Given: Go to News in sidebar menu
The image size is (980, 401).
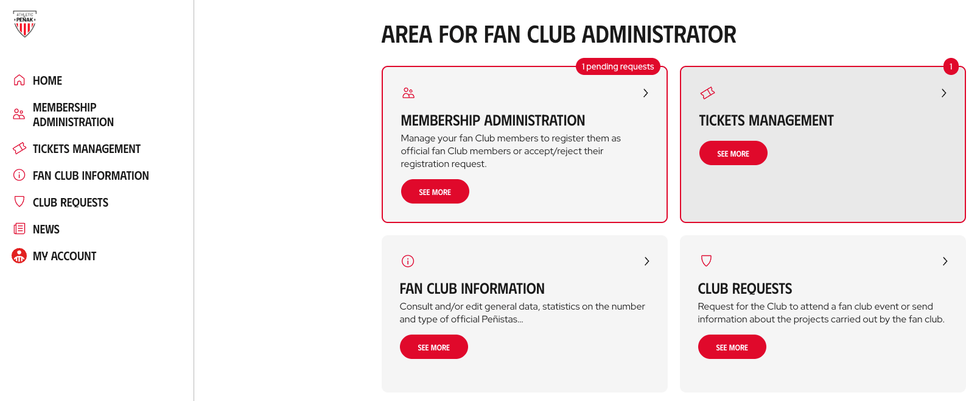Looking at the screenshot, I should [x=46, y=229].
